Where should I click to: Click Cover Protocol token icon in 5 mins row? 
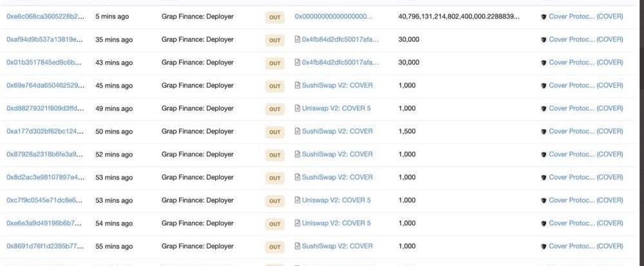(544, 17)
